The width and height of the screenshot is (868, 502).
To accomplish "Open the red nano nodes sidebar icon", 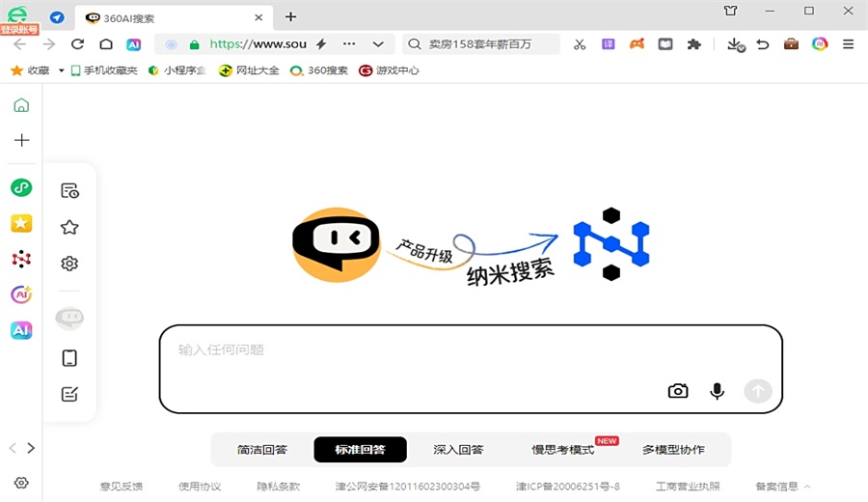I will 21,259.
